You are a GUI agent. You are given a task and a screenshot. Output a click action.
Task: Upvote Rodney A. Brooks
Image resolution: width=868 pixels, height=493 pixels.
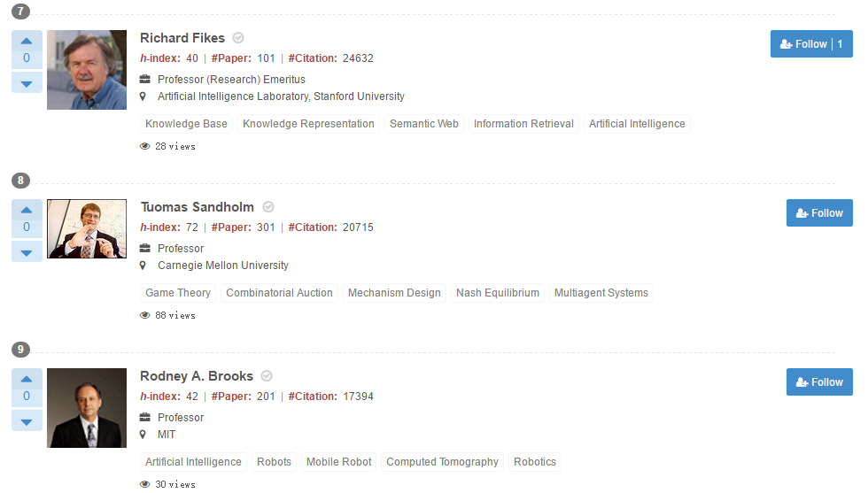pyautogui.click(x=27, y=379)
